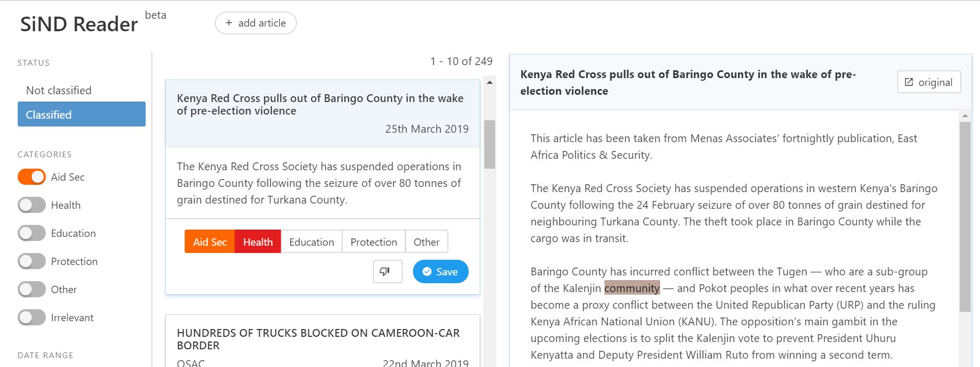Deselect the red Health tag button
Screen dimensions: 980x367
click(x=258, y=242)
